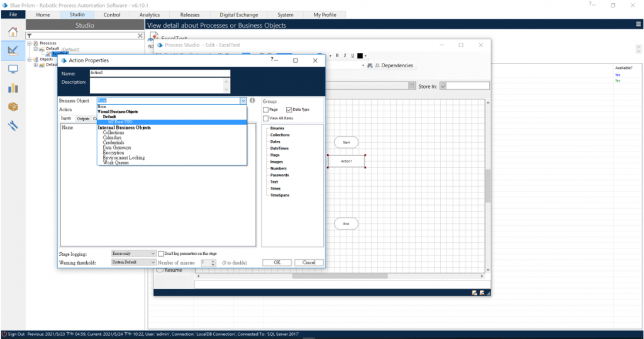Switch to the Home tab

pos(43,15)
